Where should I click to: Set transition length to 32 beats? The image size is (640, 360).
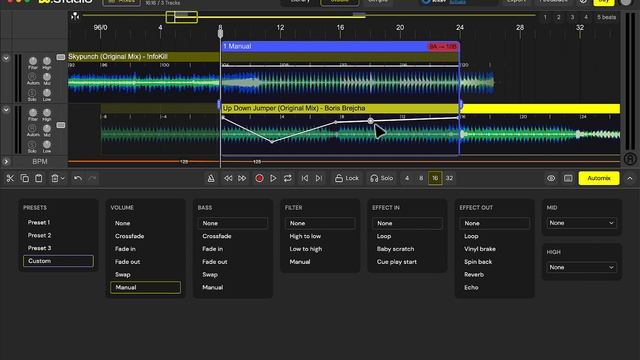(x=449, y=178)
